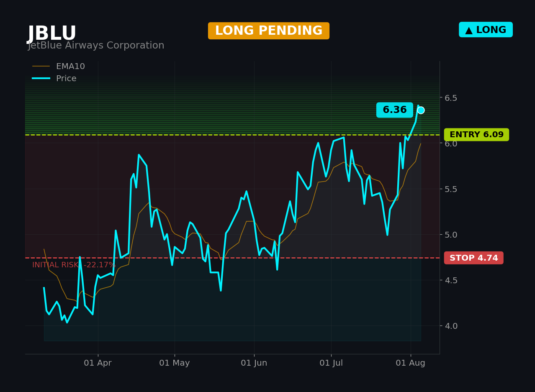Screen dimensions: 535x392
Task: Click the 01 Aug axis label
Action: coord(410,363)
